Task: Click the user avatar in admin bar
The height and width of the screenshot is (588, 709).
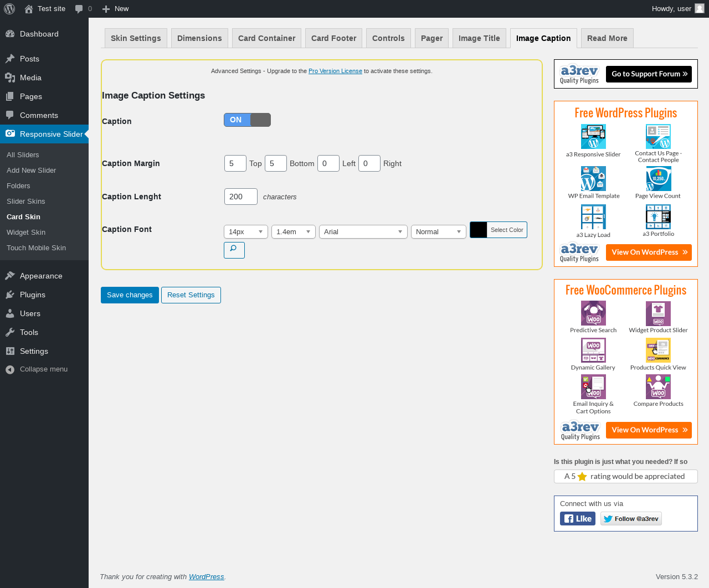Action: 700,8
